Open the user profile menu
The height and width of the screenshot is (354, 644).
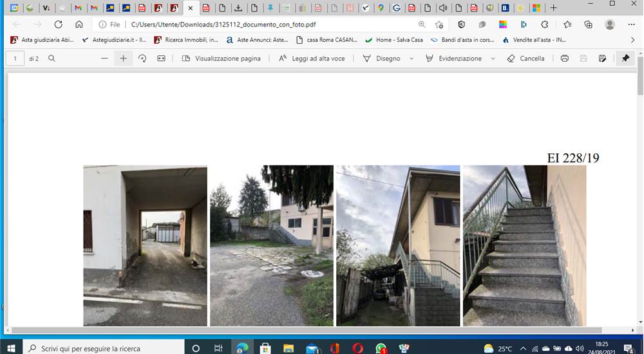click(x=610, y=24)
